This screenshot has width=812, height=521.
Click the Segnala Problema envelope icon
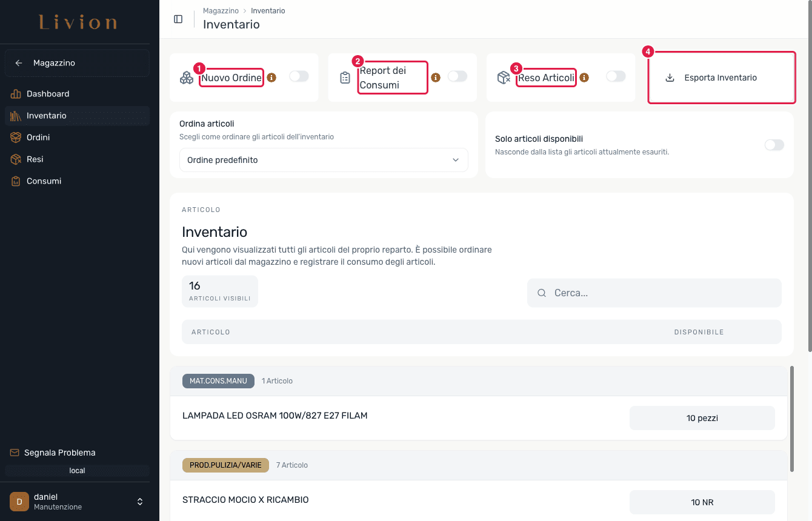coord(15,453)
